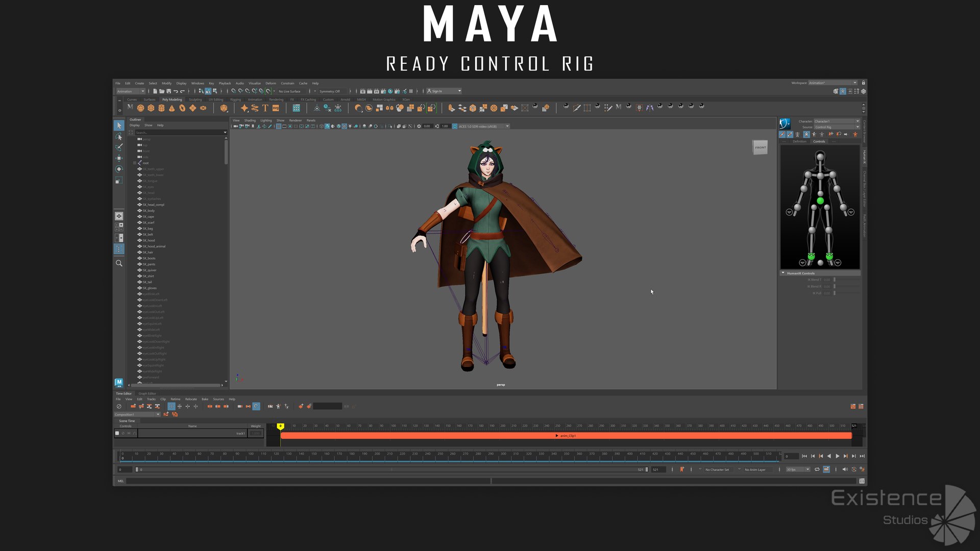Click the New Scene icon

[155, 91]
